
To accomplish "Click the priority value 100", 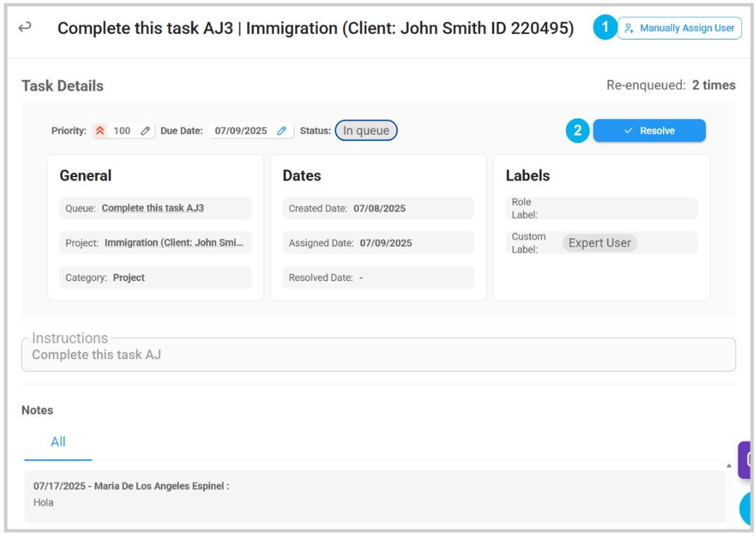I will (x=122, y=130).
